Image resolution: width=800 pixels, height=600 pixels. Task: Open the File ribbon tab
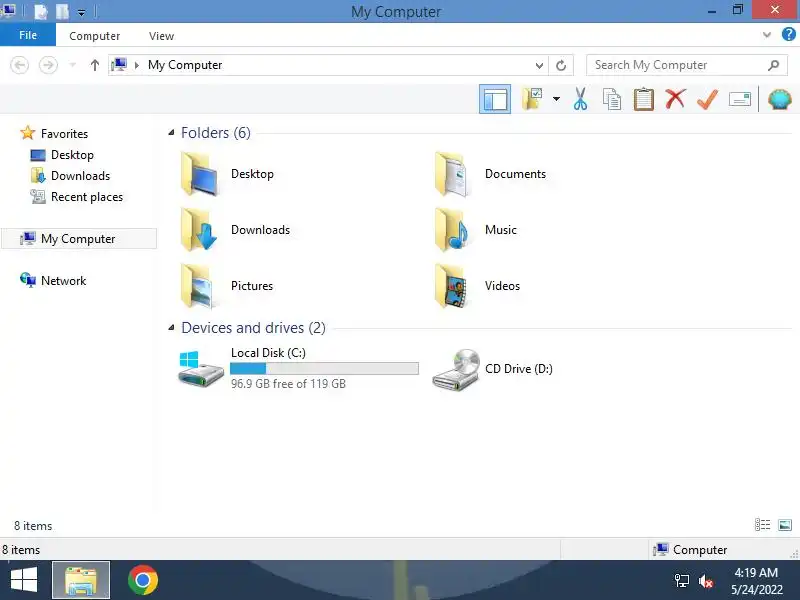[28, 35]
